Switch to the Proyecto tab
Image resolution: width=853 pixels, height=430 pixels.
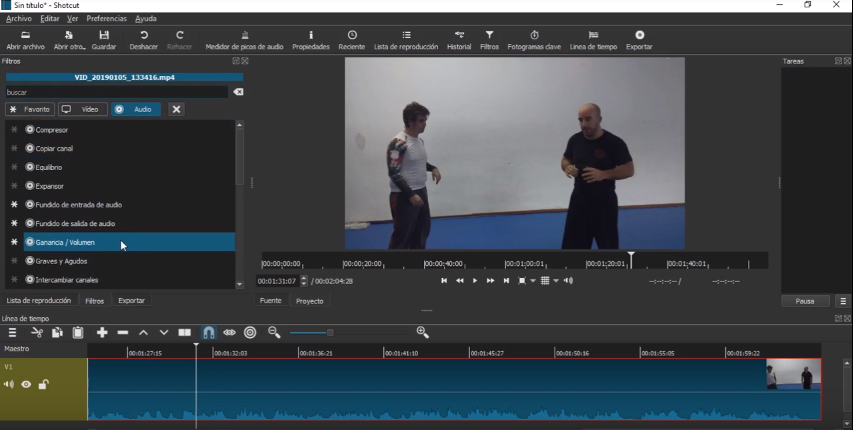[x=309, y=300]
